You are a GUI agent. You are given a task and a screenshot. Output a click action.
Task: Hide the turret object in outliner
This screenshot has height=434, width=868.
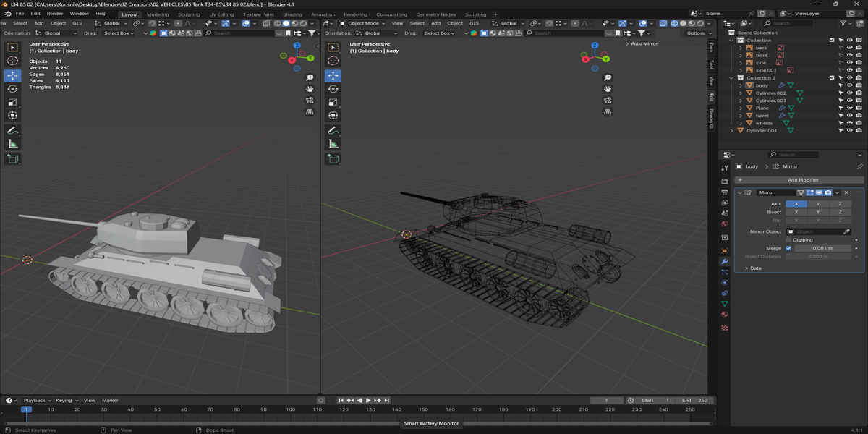(x=849, y=116)
